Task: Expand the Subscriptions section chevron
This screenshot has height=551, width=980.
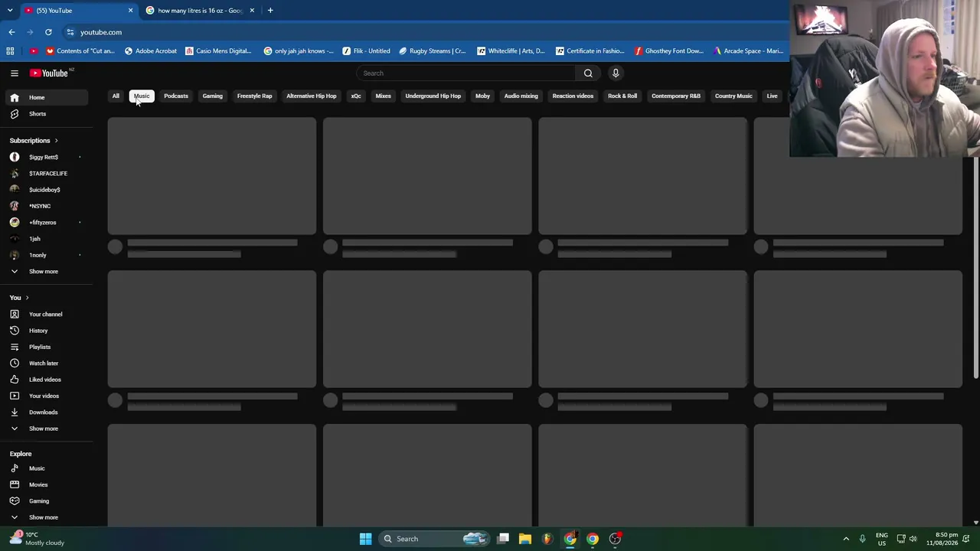Action: coord(56,141)
